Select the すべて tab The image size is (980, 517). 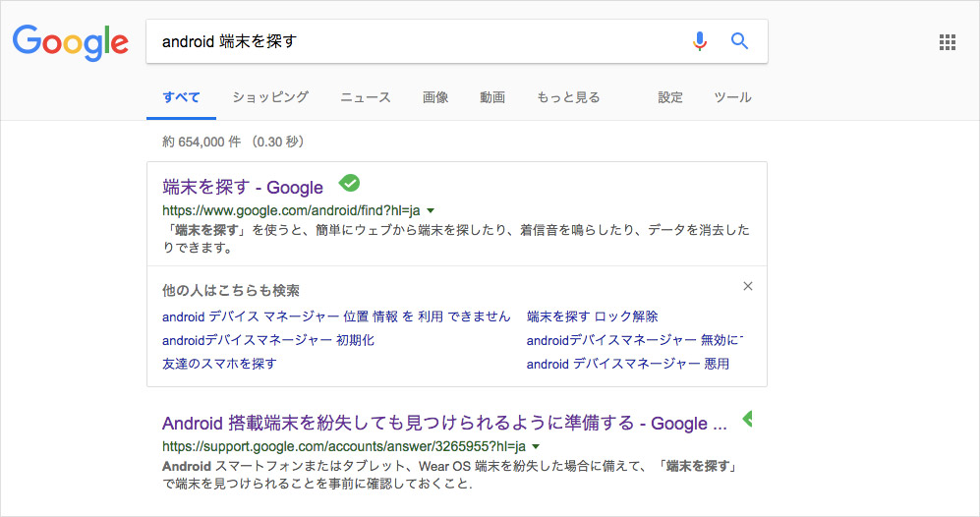(x=181, y=97)
